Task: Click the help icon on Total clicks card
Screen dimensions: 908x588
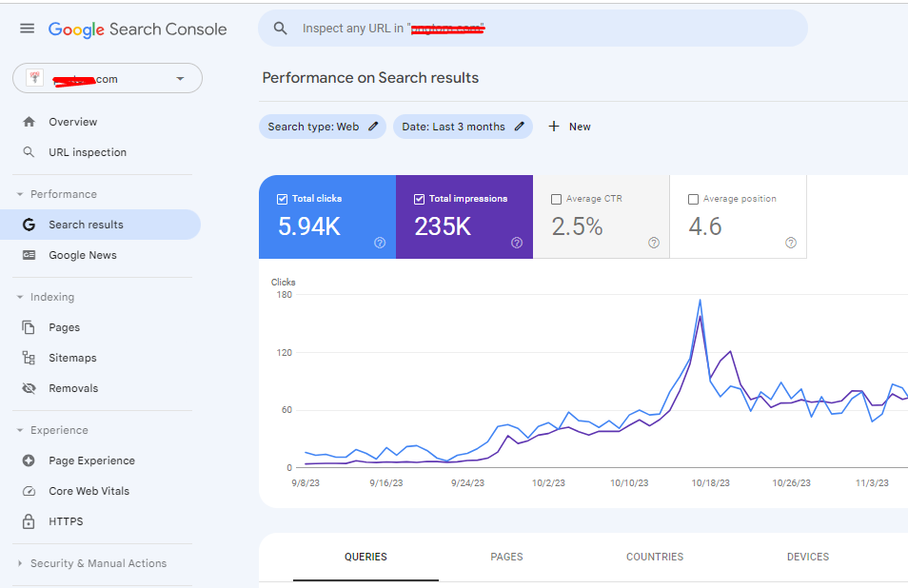Action: click(x=380, y=243)
